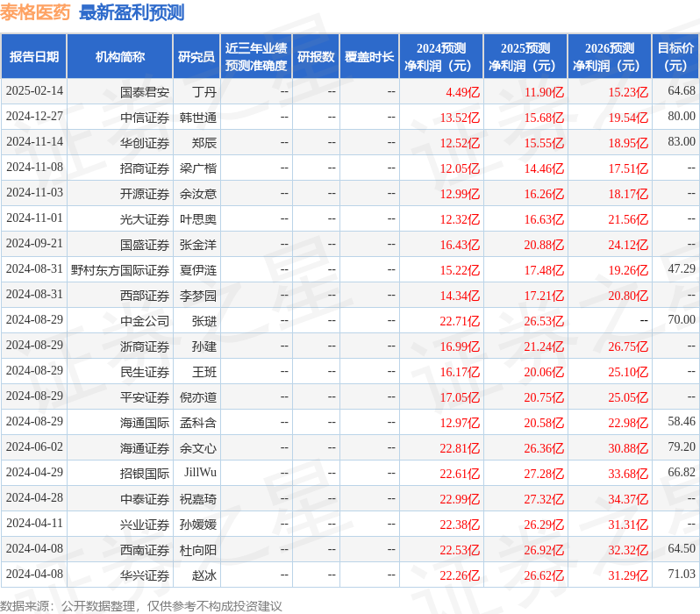This screenshot has height=614, width=700.
Task: Click target price 66.82
Action: (682, 473)
